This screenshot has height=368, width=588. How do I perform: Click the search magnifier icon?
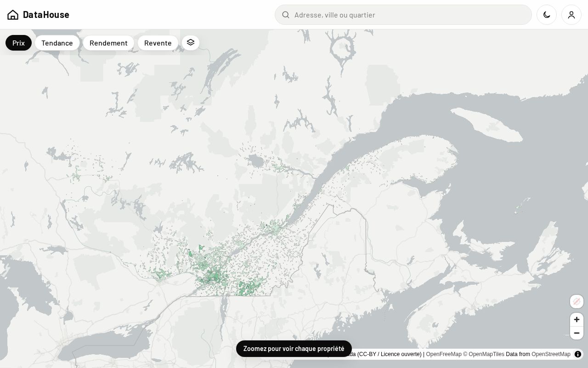(x=286, y=15)
